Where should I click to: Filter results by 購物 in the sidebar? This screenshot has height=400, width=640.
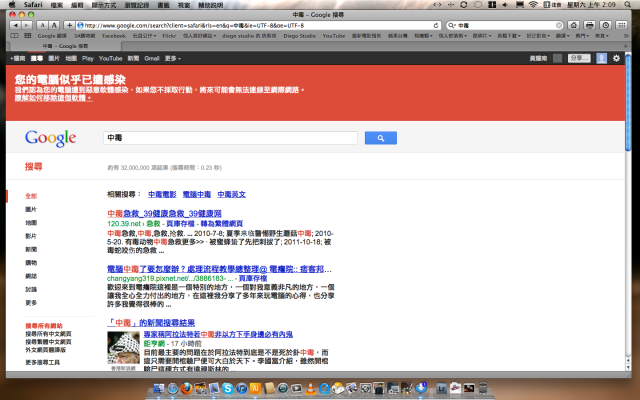tap(31, 263)
